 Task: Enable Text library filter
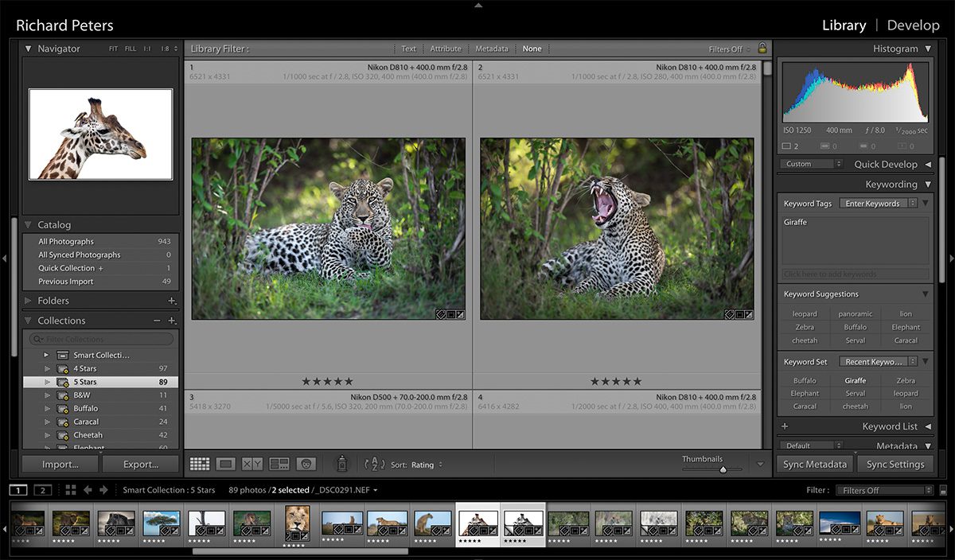click(x=408, y=49)
